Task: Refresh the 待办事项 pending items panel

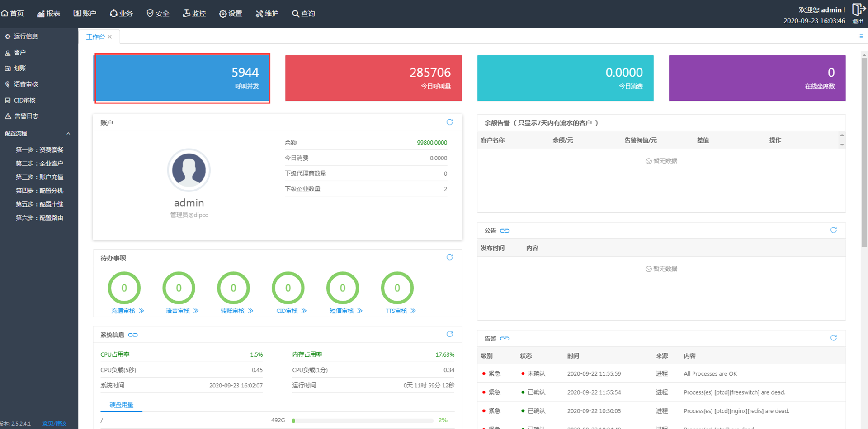Action: point(449,257)
